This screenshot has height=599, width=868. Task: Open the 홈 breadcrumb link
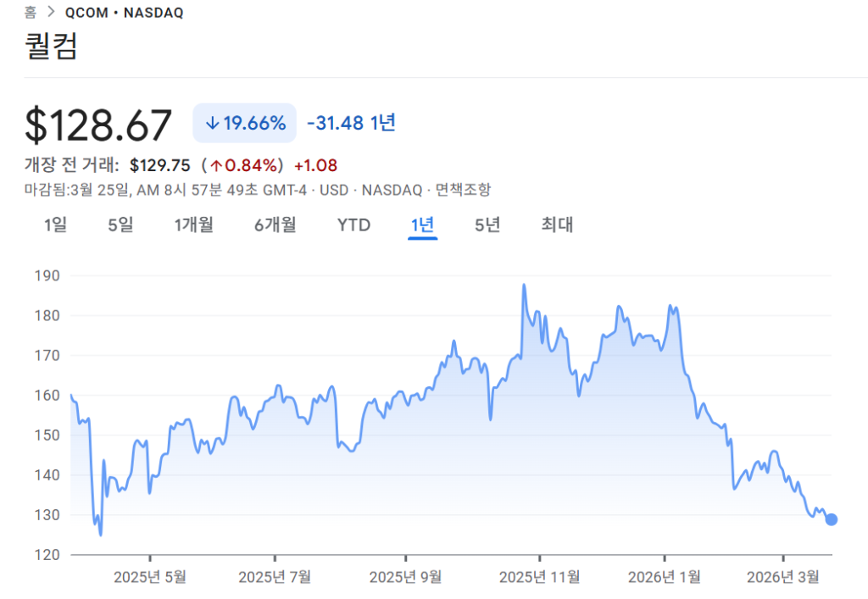[31, 12]
